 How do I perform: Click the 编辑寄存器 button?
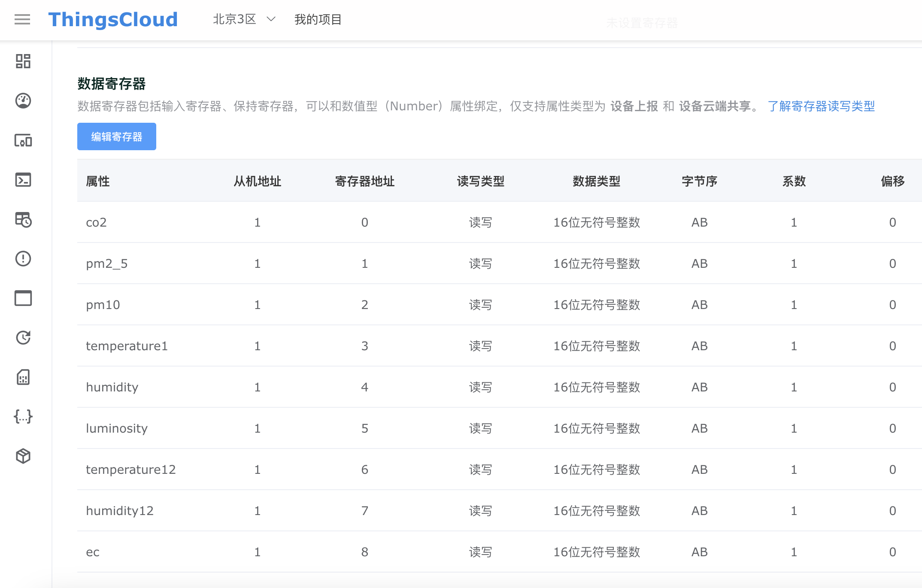[117, 136]
